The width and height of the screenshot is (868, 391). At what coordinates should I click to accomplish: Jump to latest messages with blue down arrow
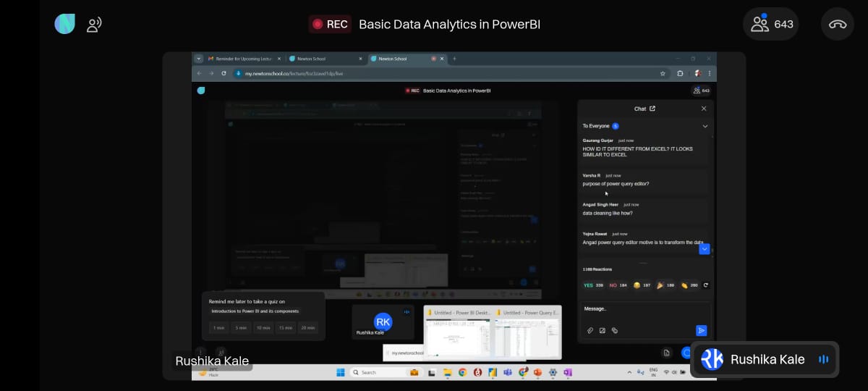pos(705,248)
